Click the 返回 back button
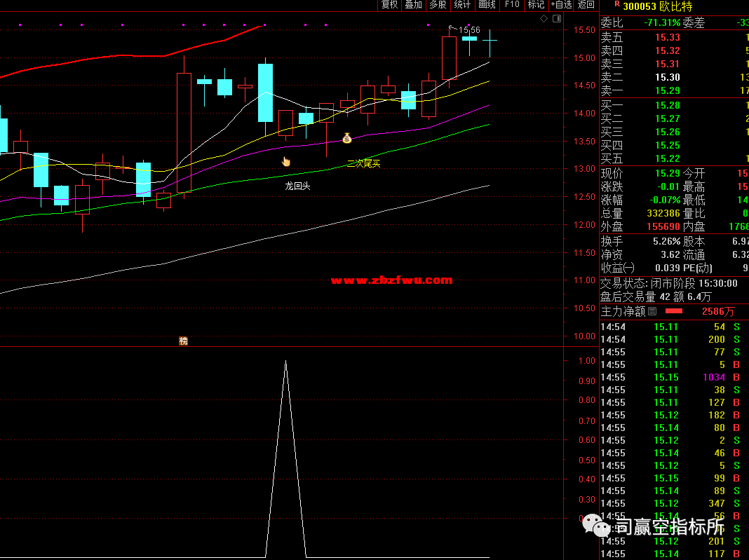Image resolution: width=749 pixels, height=560 pixels. [x=586, y=5]
